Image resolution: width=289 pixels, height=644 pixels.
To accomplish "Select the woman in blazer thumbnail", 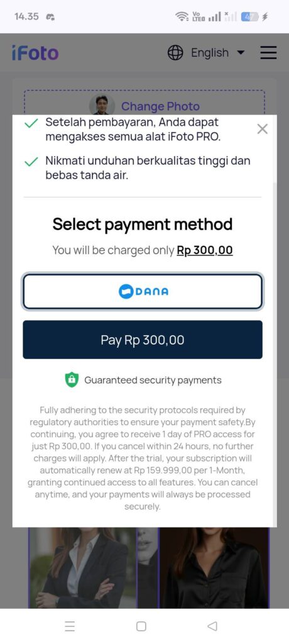I will click(x=82, y=568).
